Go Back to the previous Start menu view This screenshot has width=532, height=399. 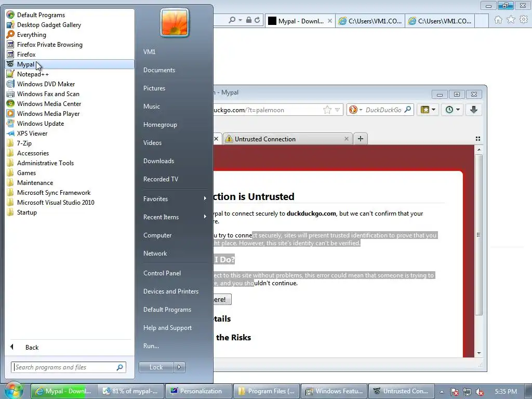pyautogui.click(x=70, y=347)
